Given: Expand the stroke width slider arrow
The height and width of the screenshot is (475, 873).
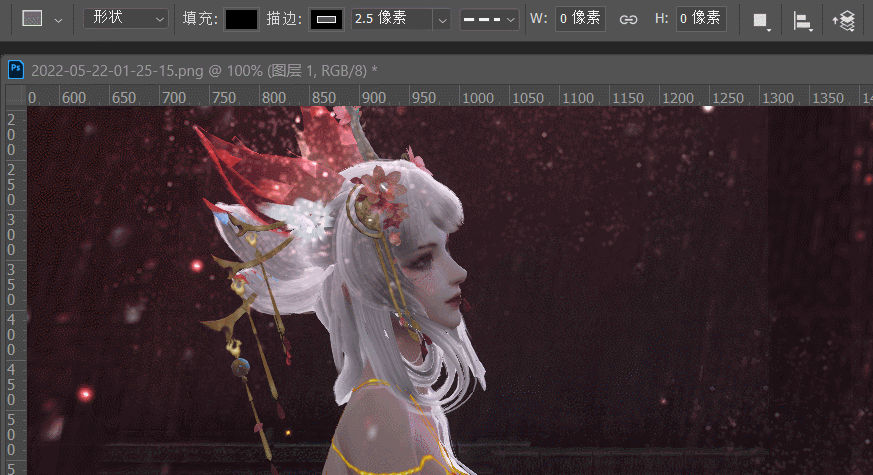Looking at the screenshot, I should (x=441, y=19).
